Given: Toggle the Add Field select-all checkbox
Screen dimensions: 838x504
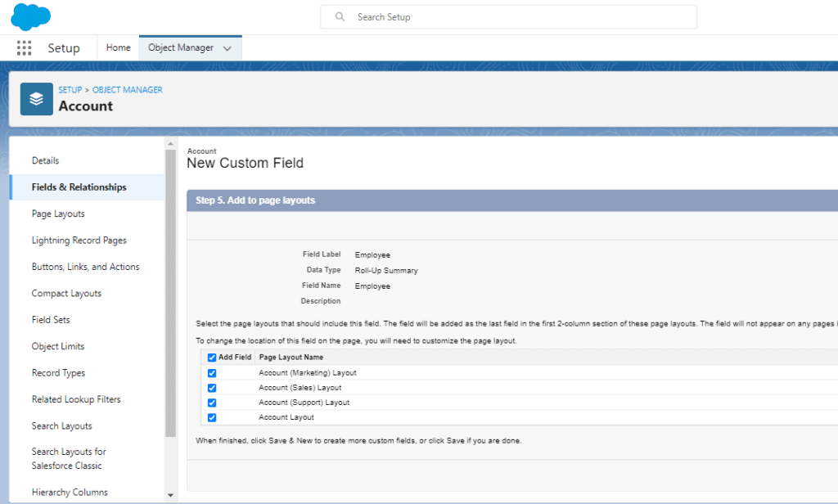Looking at the screenshot, I should click(x=212, y=358).
